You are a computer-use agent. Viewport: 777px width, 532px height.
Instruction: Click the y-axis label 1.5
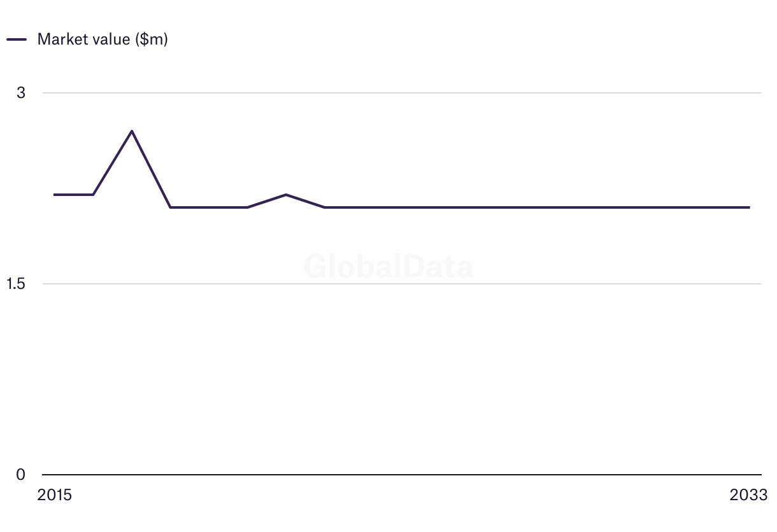click(17, 284)
